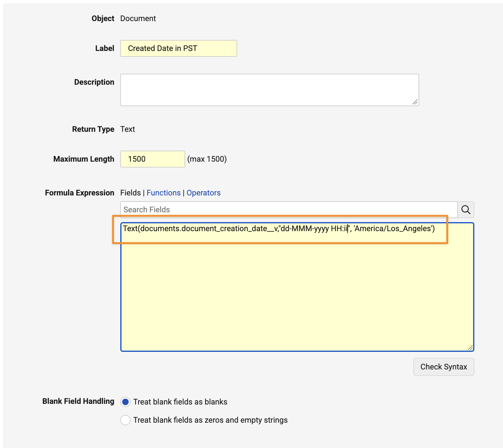Click inside the formula expression editor
This screenshot has width=503, height=448.
(297, 287)
